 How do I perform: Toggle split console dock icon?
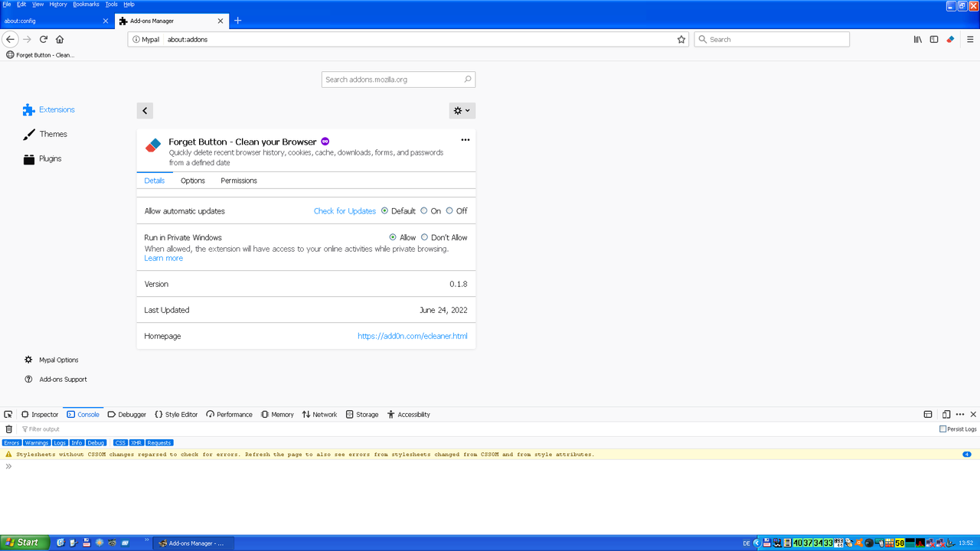pos(927,414)
